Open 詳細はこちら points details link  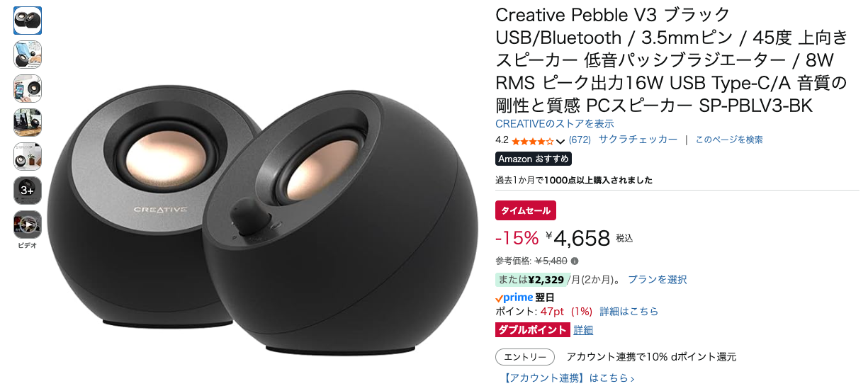(x=629, y=312)
